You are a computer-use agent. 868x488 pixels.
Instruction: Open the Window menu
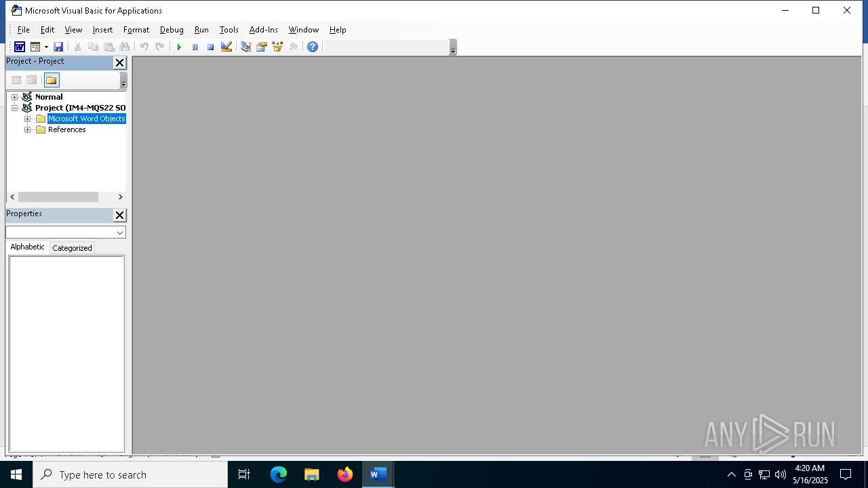pyautogui.click(x=303, y=30)
